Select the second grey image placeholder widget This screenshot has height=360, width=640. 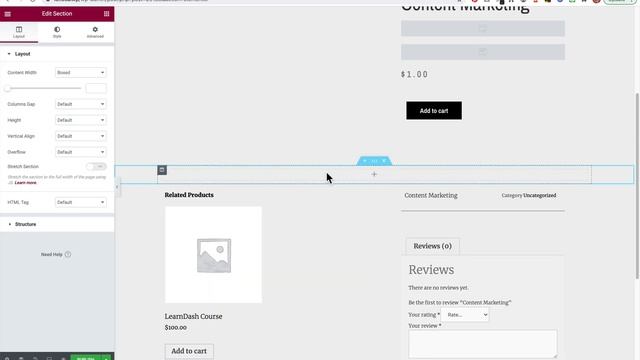tap(483, 52)
